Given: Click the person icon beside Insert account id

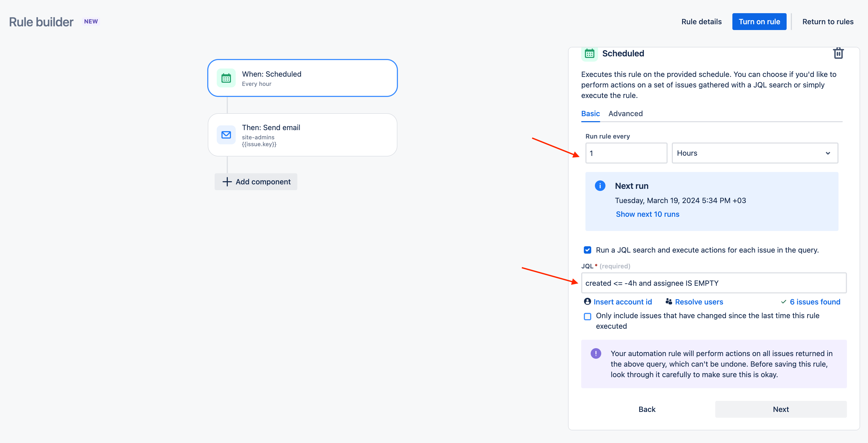Looking at the screenshot, I should pyautogui.click(x=587, y=302).
